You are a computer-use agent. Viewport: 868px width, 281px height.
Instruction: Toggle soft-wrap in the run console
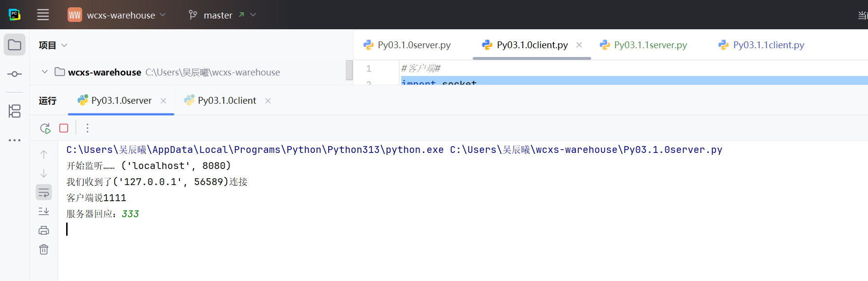click(44, 193)
